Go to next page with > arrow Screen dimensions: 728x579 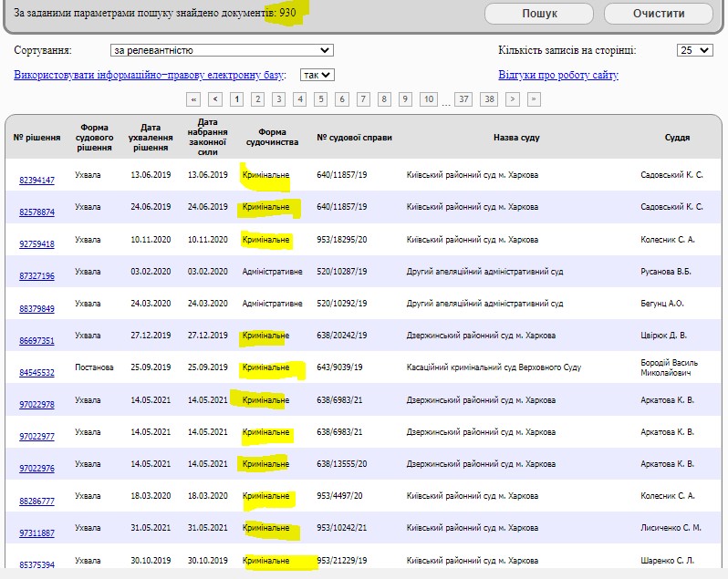(x=513, y=98)
